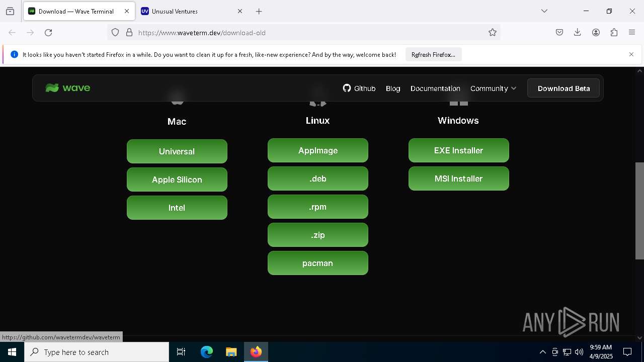
Task: Dismiss the Firefox refresh notification bar
Action: 631,54
